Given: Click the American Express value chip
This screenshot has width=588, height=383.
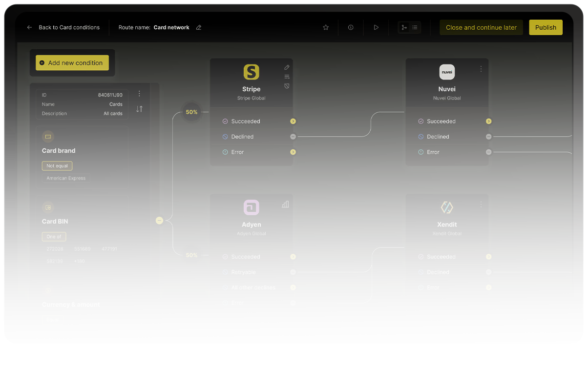Looking at the screenshot, I should coord(66,178).
